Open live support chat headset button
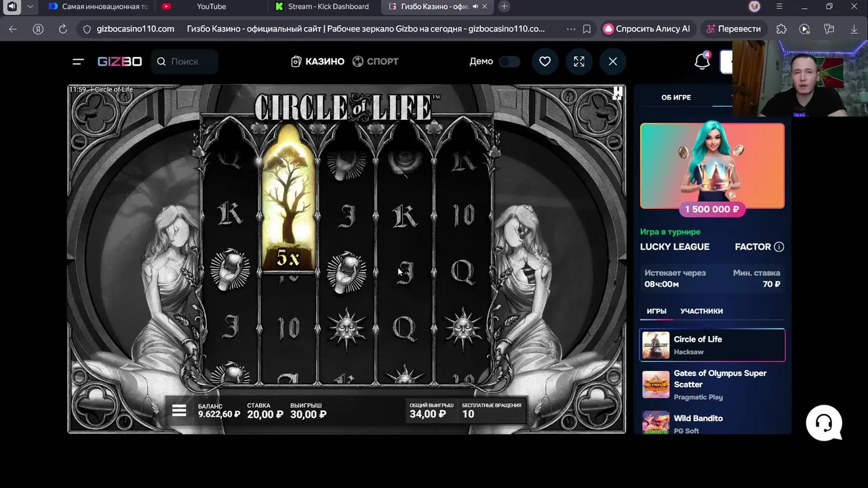868x488 pixels. tap(824, 423)
